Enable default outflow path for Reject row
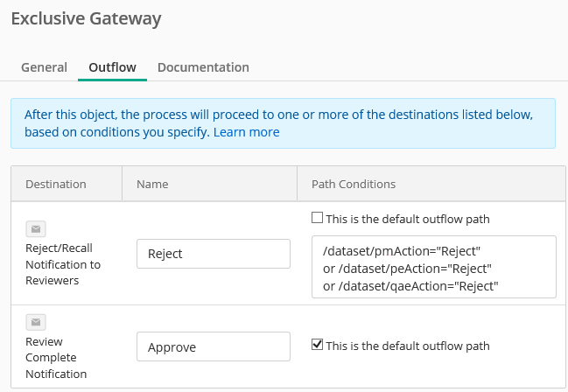 pyautogui.click(x=317, y=218)
